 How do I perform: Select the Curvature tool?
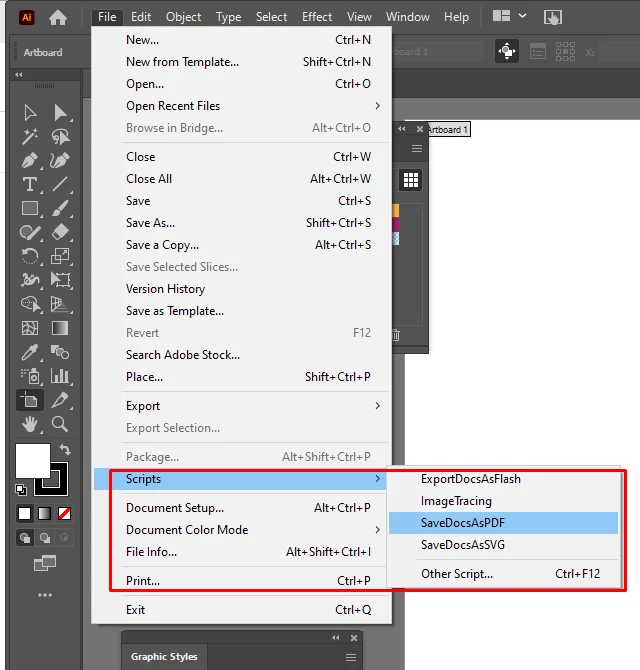pos(60,161)
